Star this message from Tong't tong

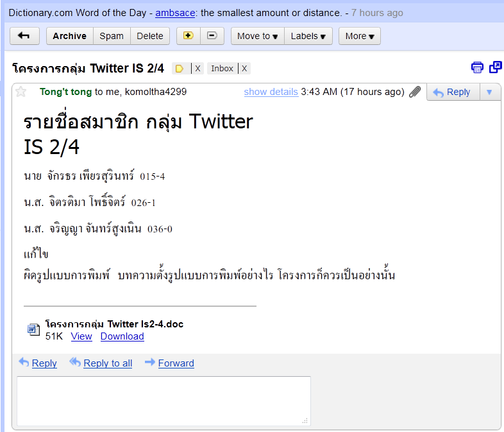click(21, 92)
